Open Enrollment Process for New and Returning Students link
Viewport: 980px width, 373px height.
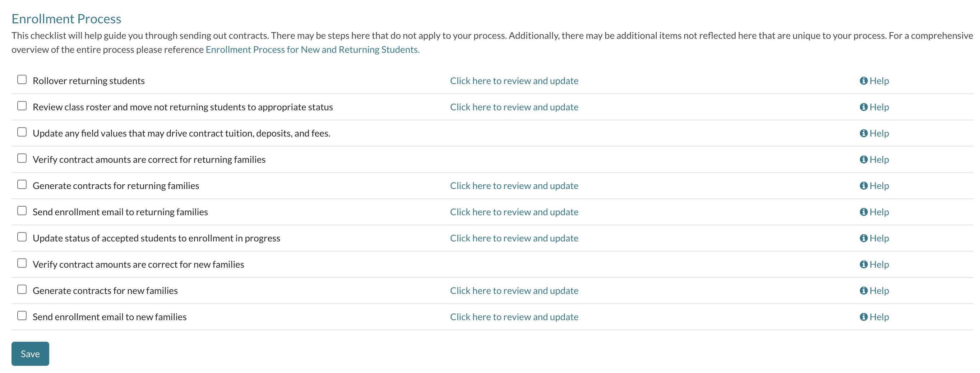312,50
